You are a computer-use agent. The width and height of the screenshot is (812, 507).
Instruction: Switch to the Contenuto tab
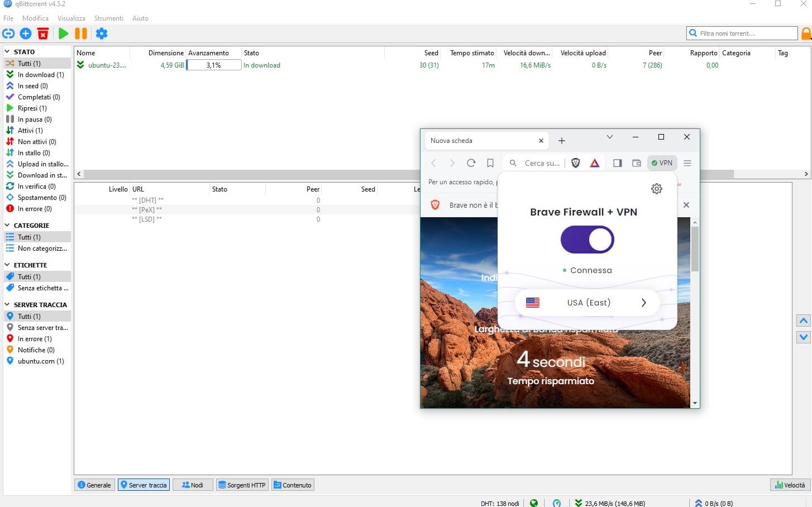[x=293, y=485]
